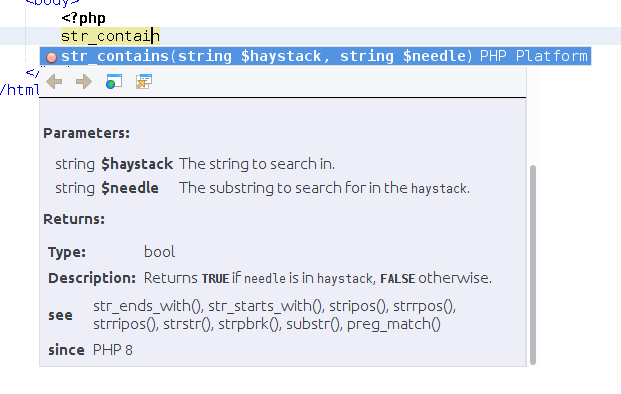Click the back arrow in documentation popup
Image resolution: width=621 pixels, height=394 pixels.
[x=54, y=82]
